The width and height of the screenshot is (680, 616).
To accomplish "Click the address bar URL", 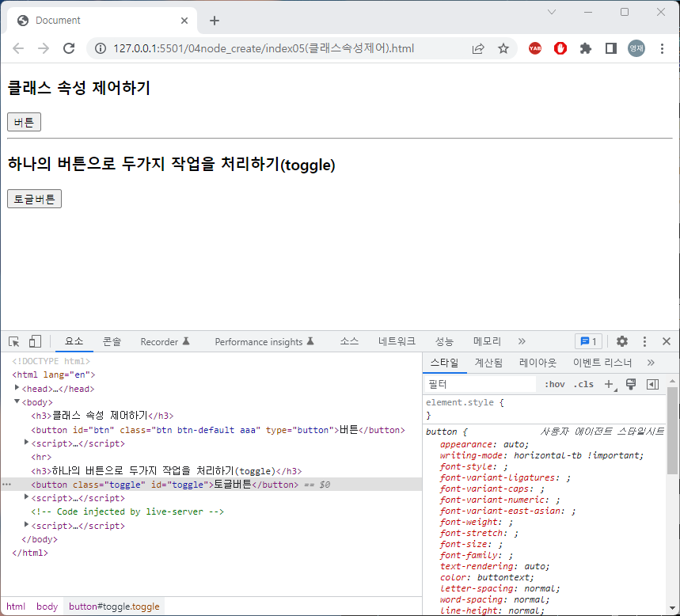I will 264,48.
